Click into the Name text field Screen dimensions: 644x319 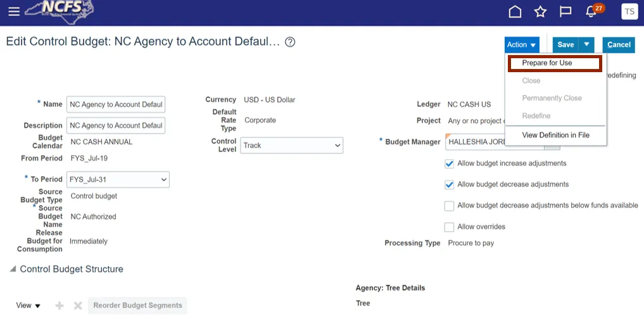(x=116, y=105)
